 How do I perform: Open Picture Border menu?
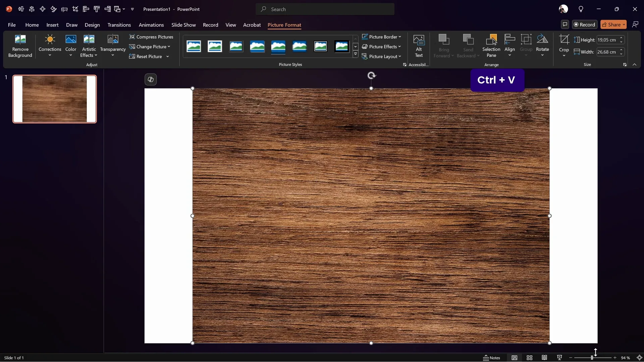pyautogui.click(x=381, y=37)
